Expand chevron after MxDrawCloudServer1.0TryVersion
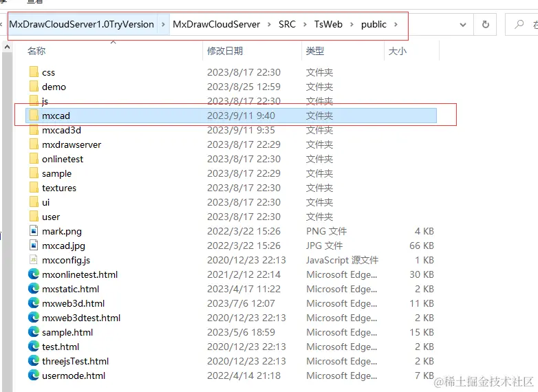The width and height of the screenshot is (538, 392). (x=163, y=24)
